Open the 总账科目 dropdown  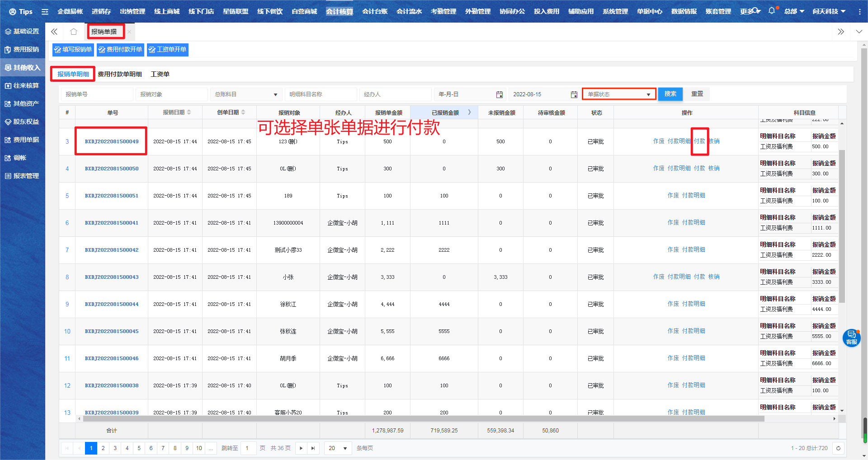pos(246,94)
